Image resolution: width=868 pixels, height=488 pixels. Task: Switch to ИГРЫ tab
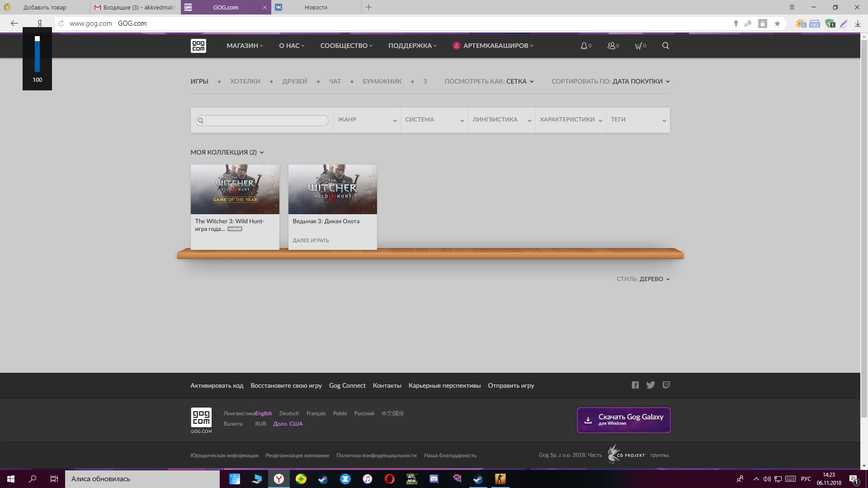coord(199,81)
